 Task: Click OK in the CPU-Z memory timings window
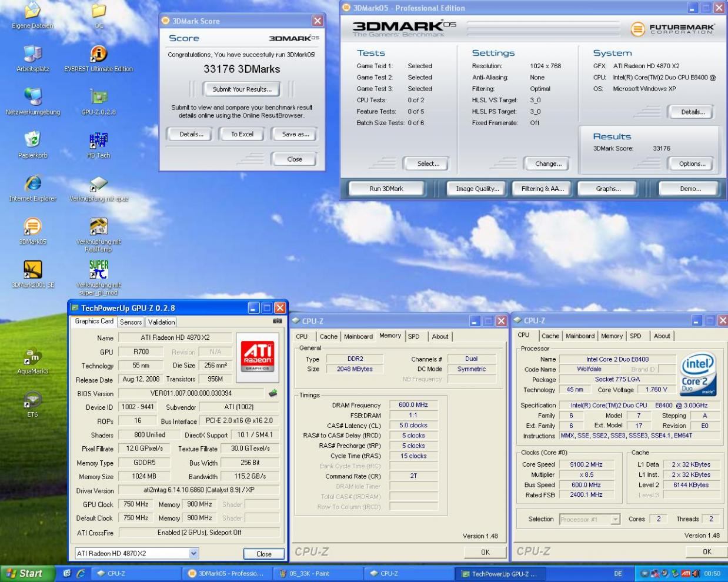point(485,552)
